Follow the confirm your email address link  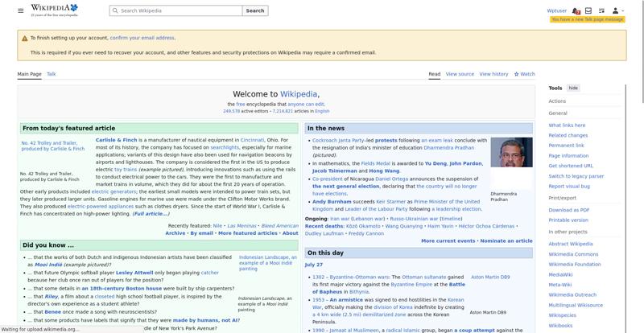point(142,38)
